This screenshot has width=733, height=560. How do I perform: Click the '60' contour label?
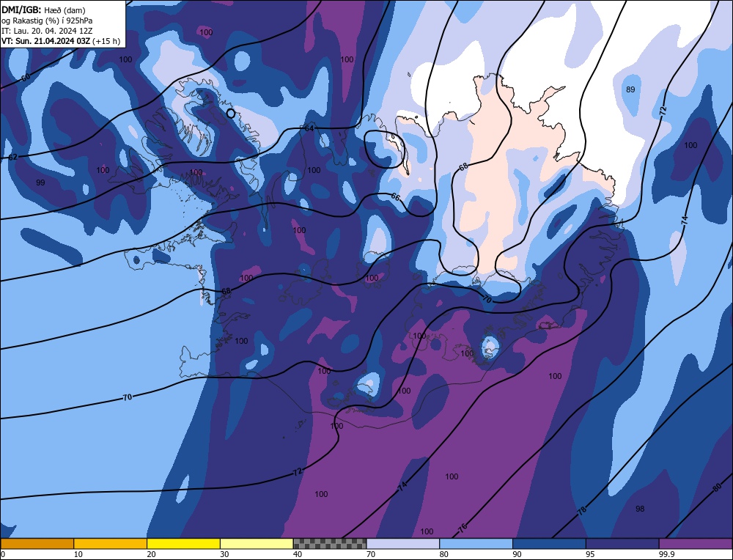coord(26,78)
